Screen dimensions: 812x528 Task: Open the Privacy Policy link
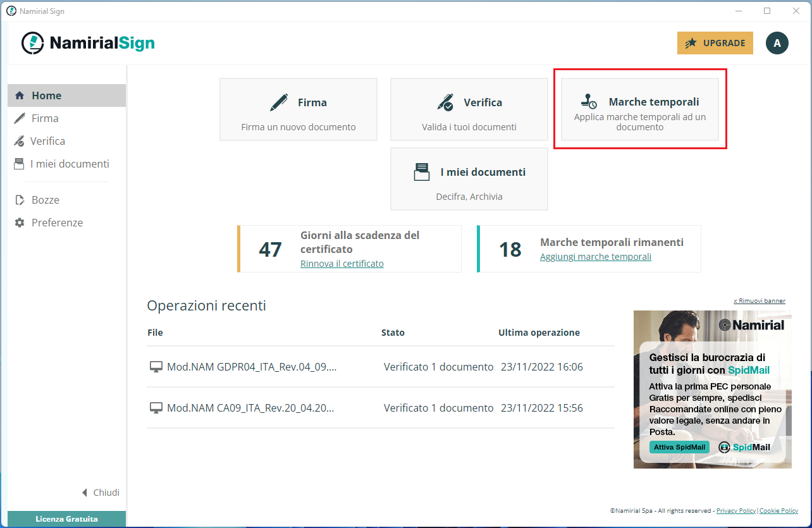[x=736, y=510]
